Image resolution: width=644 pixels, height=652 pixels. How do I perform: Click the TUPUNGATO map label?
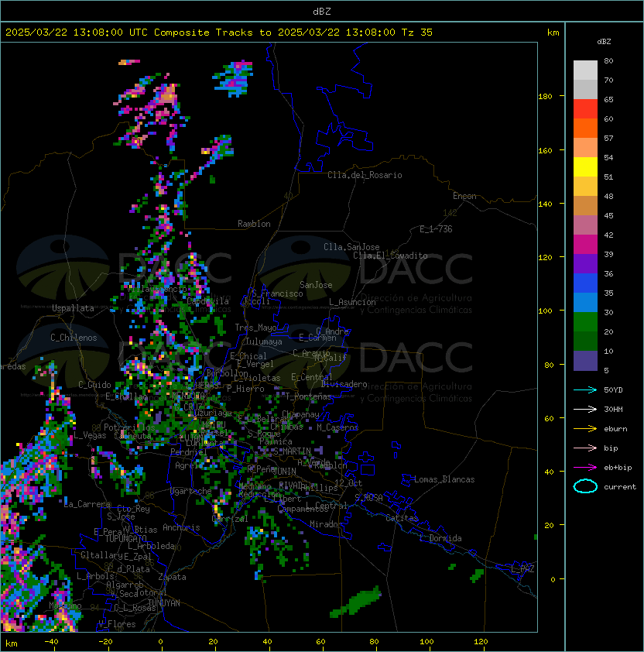[125, 539]
